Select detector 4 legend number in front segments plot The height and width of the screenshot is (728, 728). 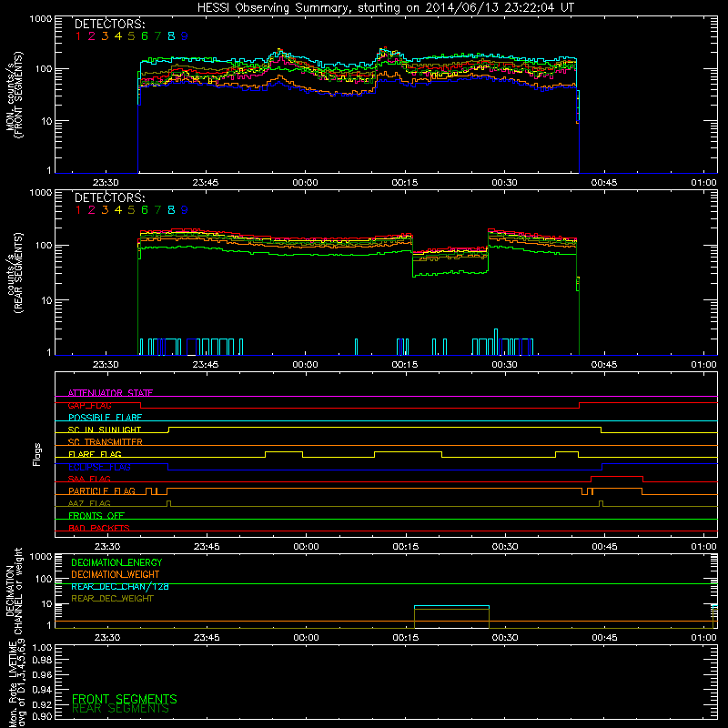(x=118, y=36)
